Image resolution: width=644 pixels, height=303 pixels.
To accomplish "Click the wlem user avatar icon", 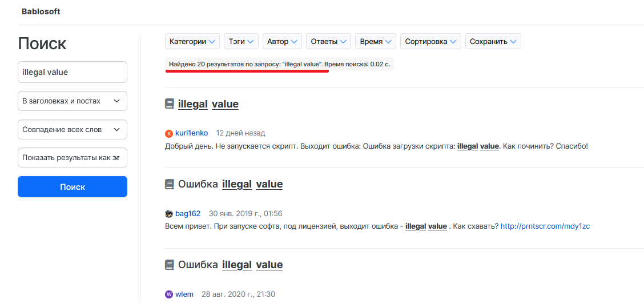I will point(169,294).
